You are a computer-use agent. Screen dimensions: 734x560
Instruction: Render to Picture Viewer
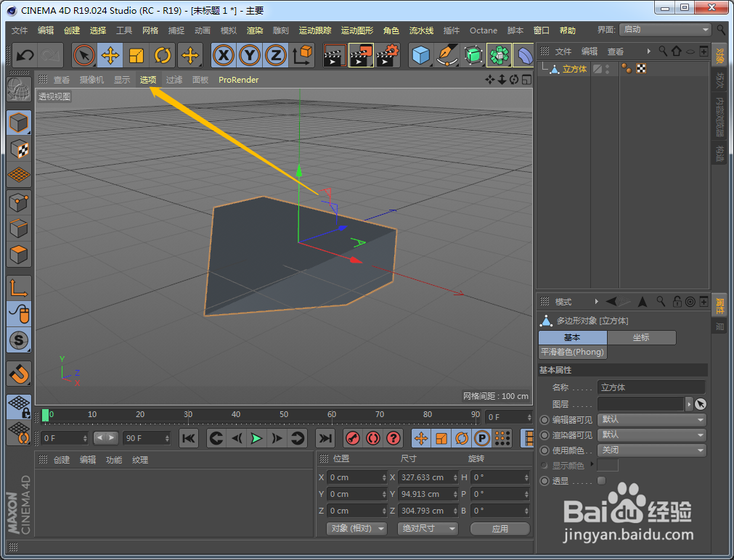click(x=361, y=56)
